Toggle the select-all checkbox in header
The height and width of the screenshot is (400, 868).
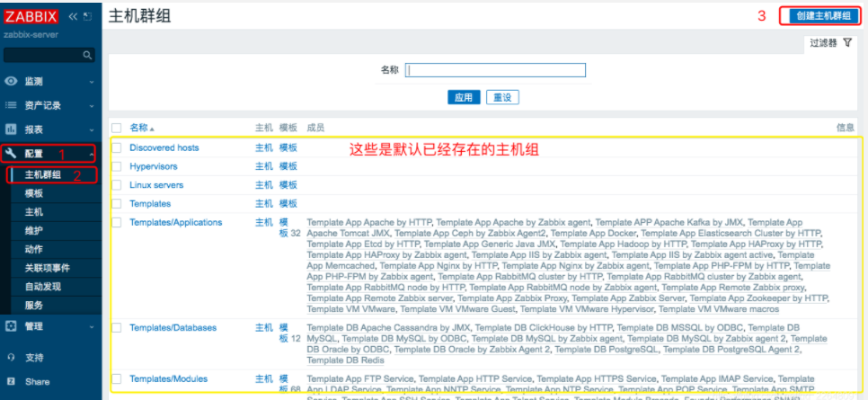(x=116, y=128)
